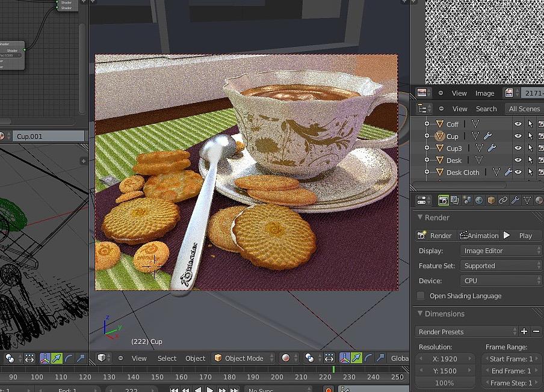Image resolution: width=544 pixels, height=392 pixels.
Task: Select translate manipulator arrow in main 3D view
Action: [x=356, y=358]
